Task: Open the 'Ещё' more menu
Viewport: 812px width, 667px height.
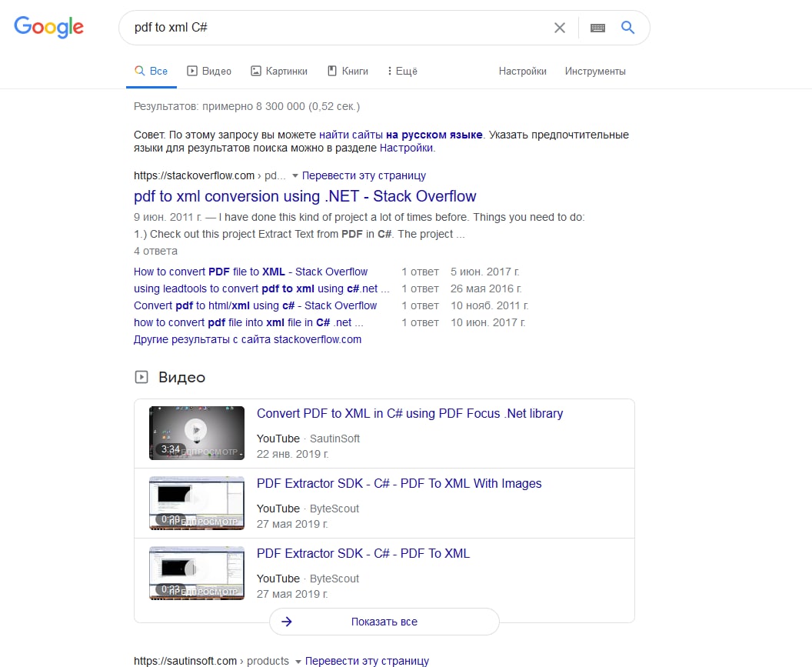Action: click(x=402, y=71)
